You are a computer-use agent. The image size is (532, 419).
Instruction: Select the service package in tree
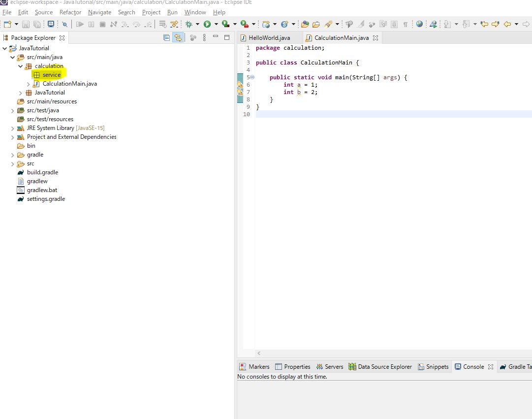51,75
